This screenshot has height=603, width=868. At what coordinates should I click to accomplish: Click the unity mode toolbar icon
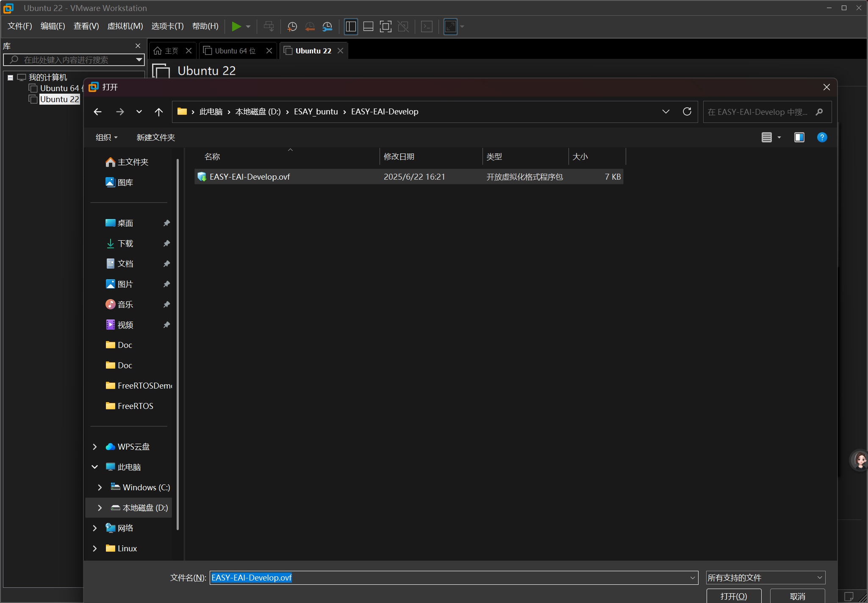click(403, 27)
